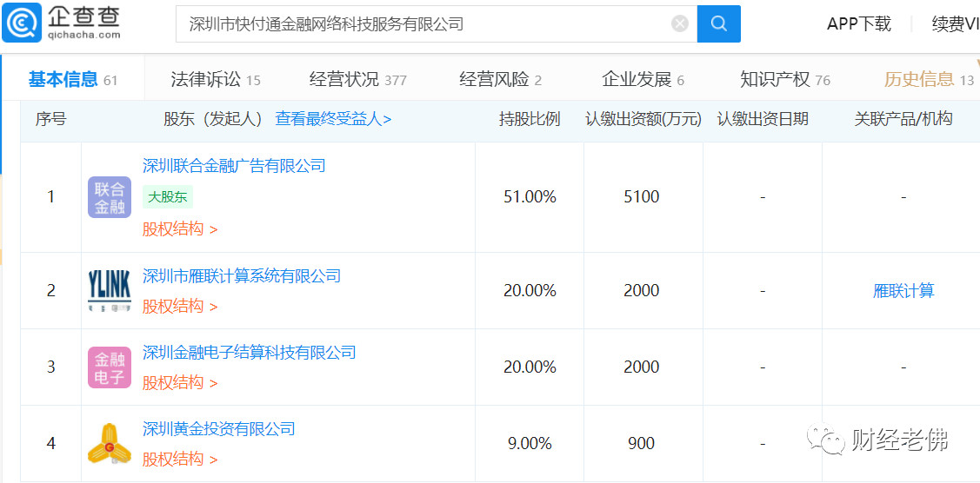The image size is (980, 483).
Task: Click the blue search magnifier button
Action: [719, 23]
